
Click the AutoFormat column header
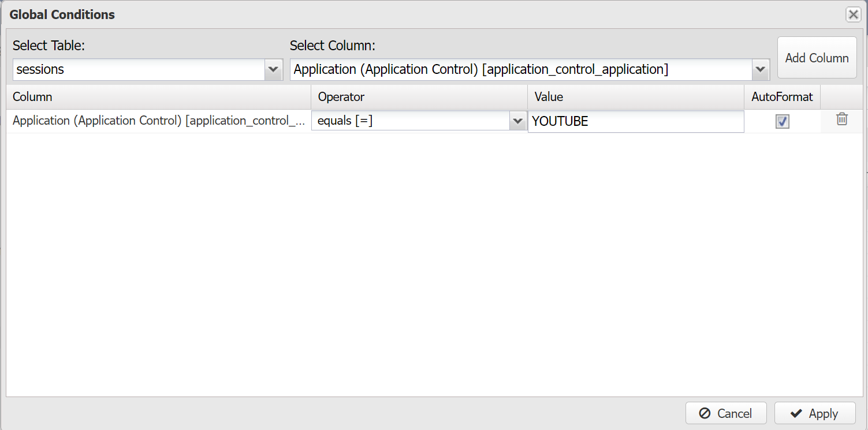(782, 97)
